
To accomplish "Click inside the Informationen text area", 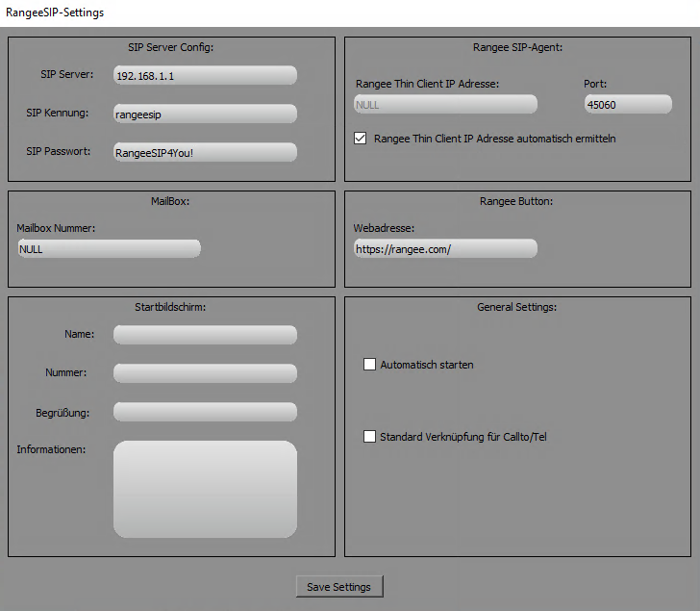I will (x=205, y=489).
